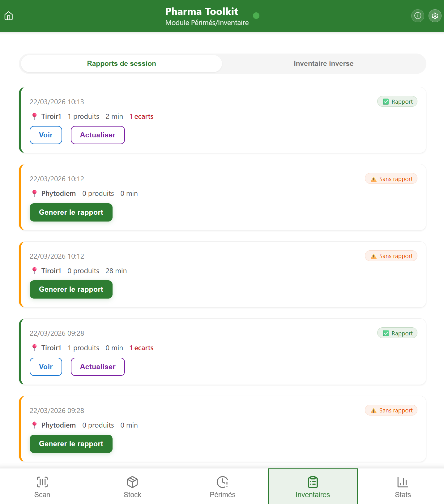Open the Périmés clock tab

(x=222, y=487)
